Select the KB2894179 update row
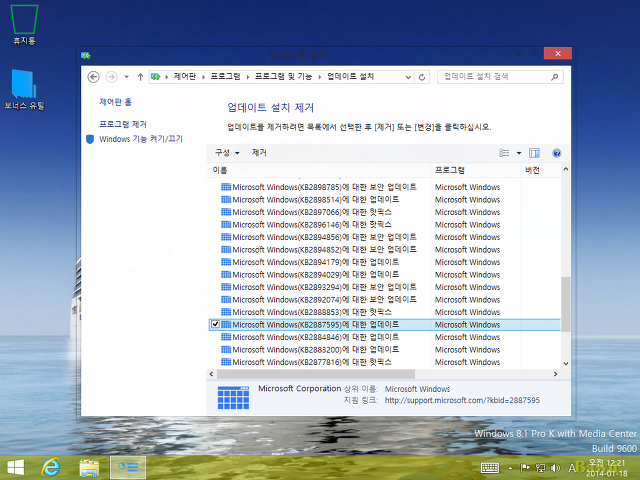The height and width of the screenshot is (480, 640). (x=384, y=262)
